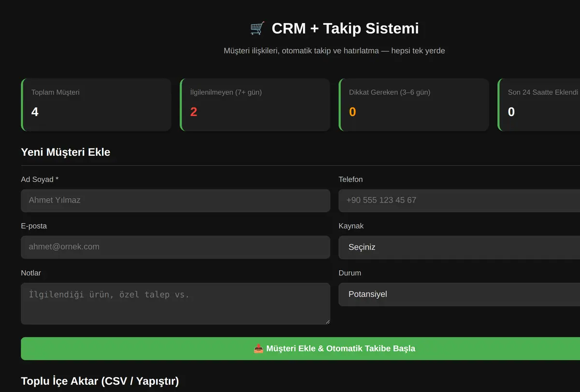Select the E-posta input field

pos(175,247)
